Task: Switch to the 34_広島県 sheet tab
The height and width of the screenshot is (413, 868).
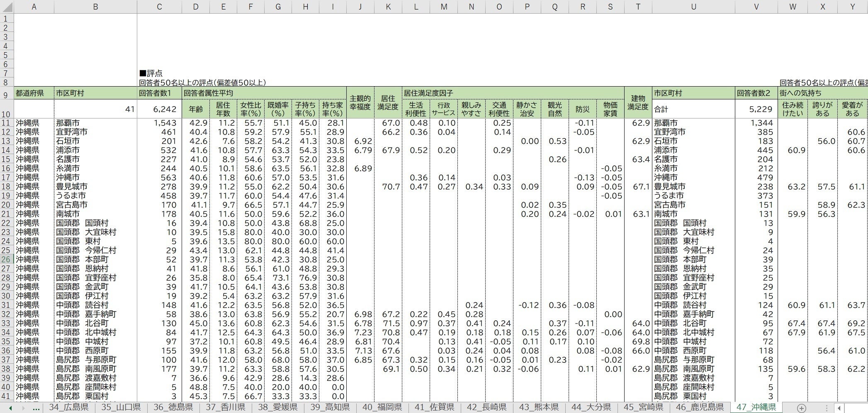Action: (x=69, y=407)
